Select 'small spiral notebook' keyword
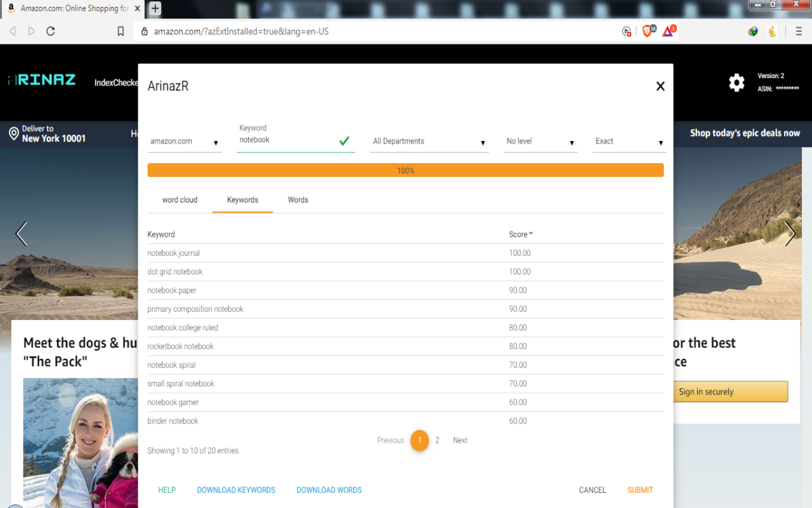Image resolution: width=812 pixels, height=508 pixels. (405, 384)
